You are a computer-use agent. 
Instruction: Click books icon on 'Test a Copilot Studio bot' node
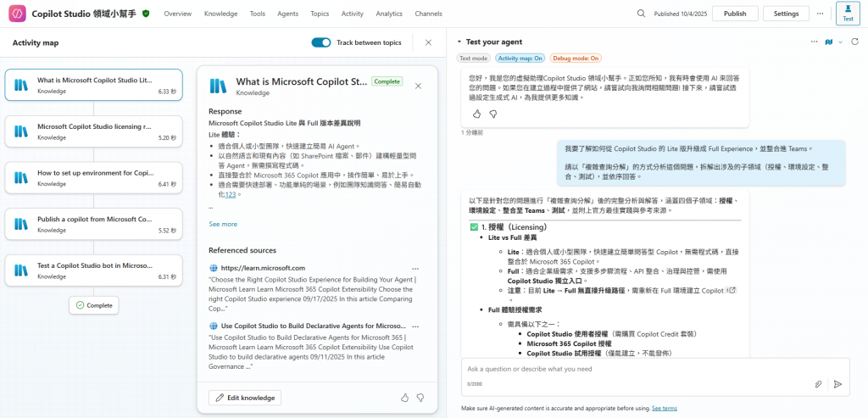point(21,270)
